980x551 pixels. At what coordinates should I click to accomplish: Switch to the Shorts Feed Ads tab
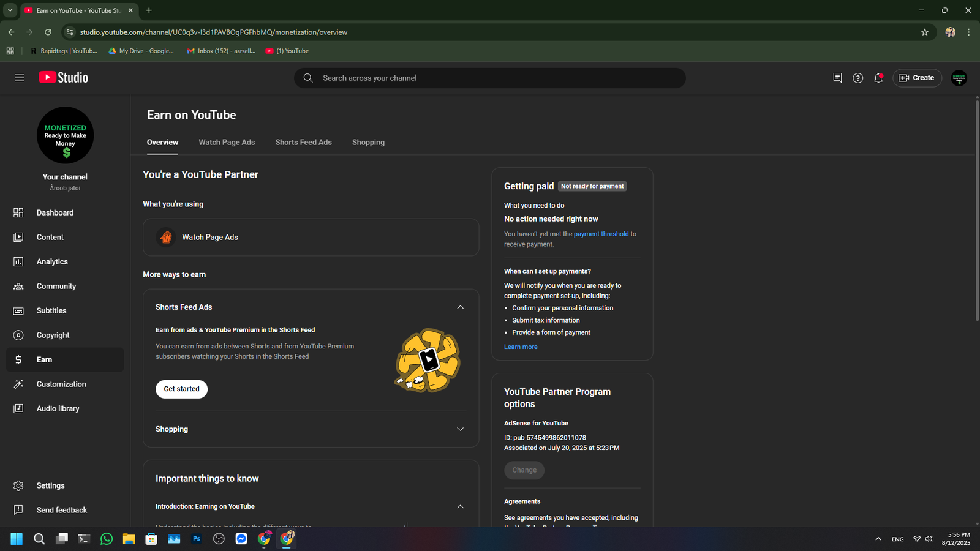[x=303, y=142]
